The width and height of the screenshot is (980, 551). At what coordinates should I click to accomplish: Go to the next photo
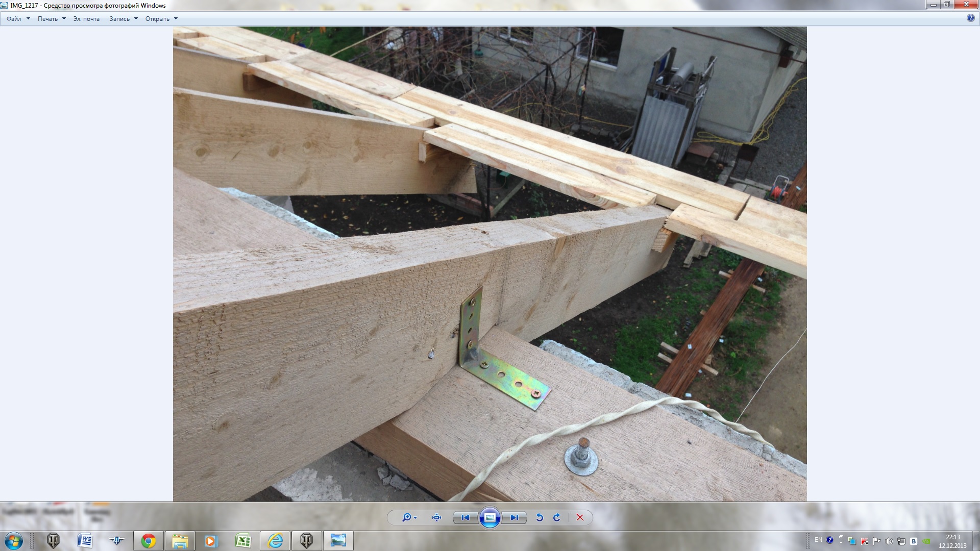pos(514,517)
